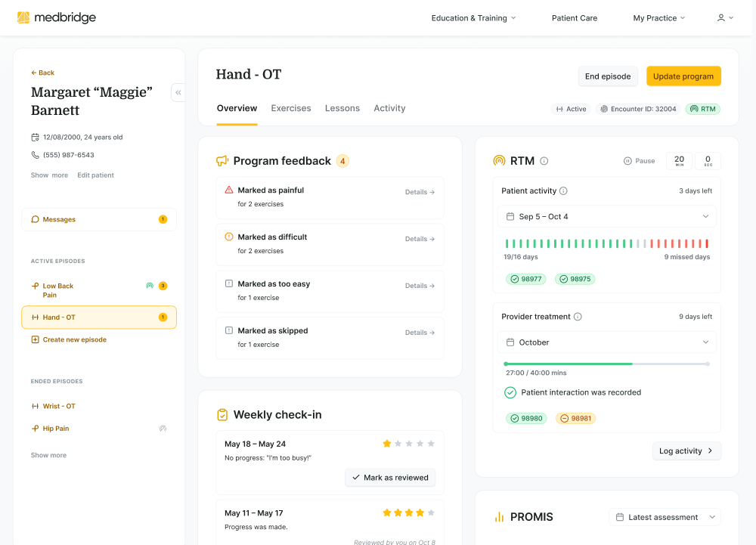Click the Provider treatment info icon
The width and height of the screenshot is (756, 545).
coord(578,317)
